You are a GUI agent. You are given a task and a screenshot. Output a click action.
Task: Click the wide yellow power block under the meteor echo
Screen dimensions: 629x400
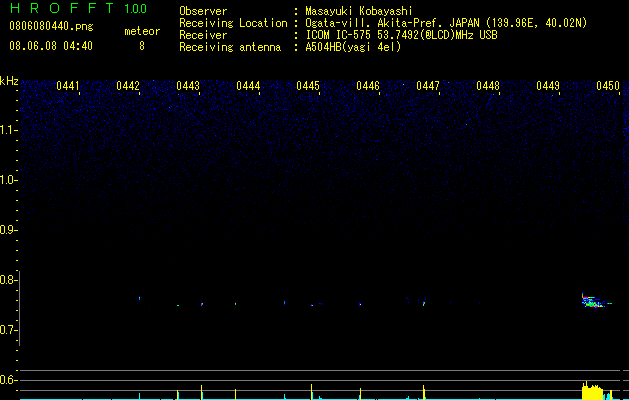592,391
